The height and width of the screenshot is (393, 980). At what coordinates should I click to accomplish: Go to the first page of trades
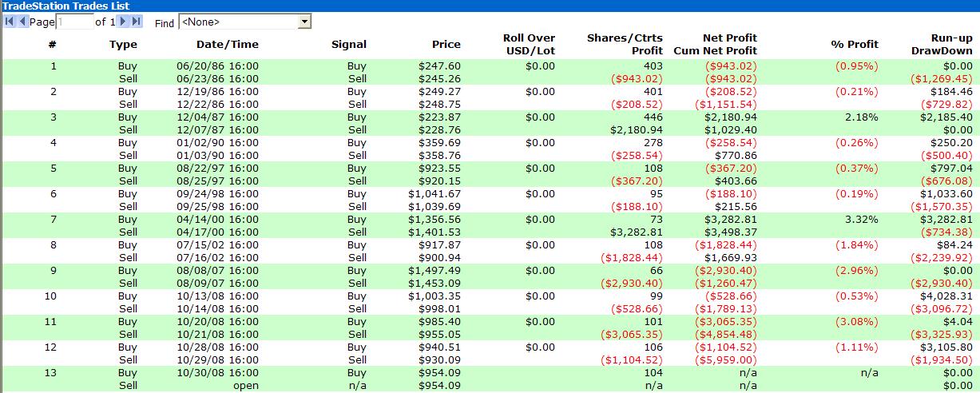tap(9, 22)
